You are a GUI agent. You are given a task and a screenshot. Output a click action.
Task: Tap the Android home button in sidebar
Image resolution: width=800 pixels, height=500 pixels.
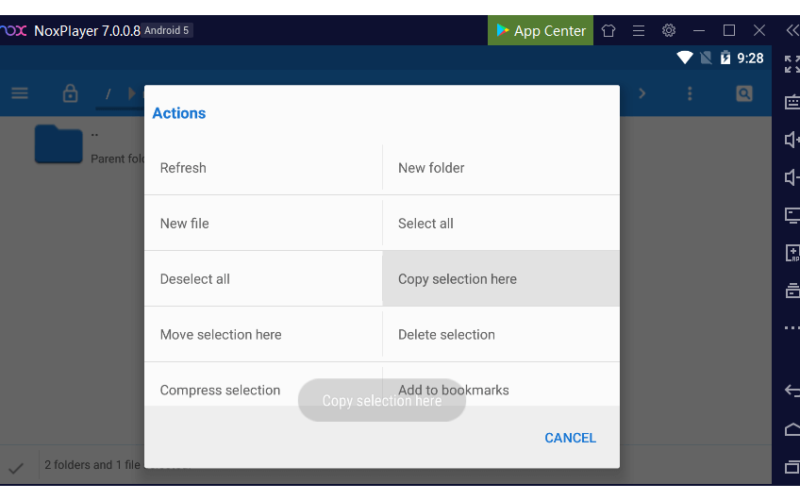(x=792, y=429)
